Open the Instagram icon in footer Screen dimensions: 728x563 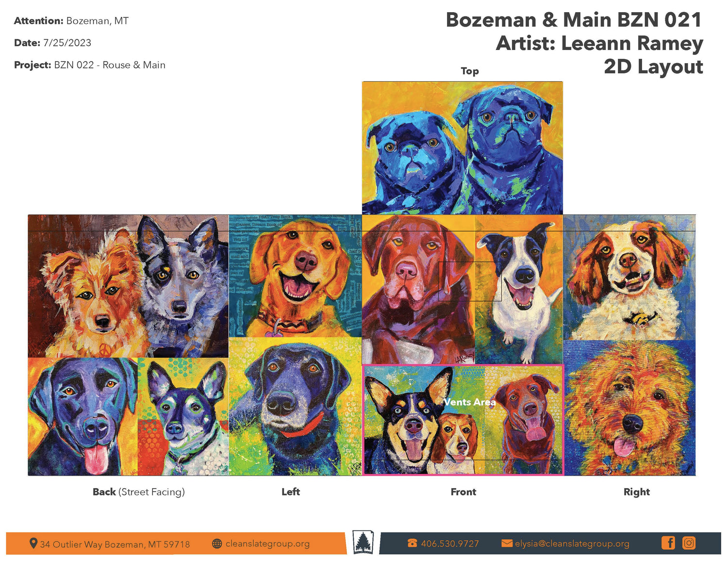coord(689,543)
